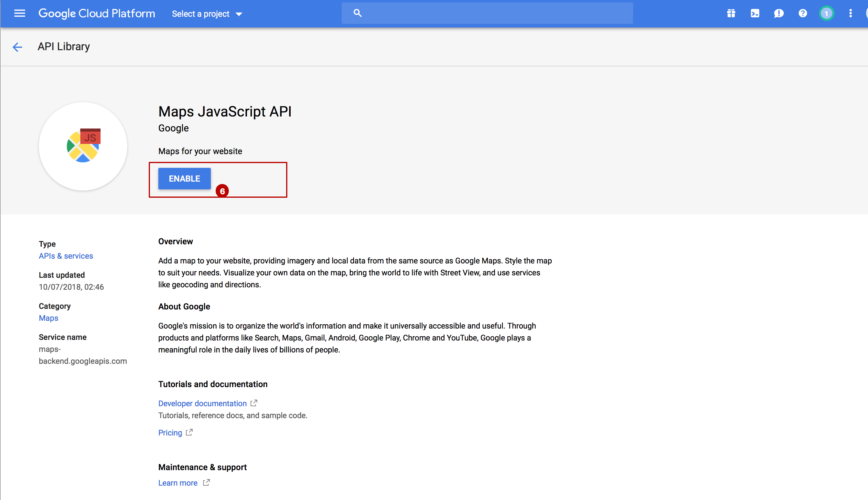Click the About Google heading

click(184, 306)
